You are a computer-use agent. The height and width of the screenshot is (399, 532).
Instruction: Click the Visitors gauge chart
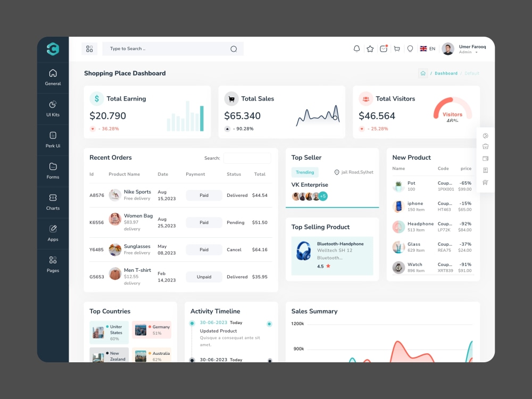(x=453, y=110)
